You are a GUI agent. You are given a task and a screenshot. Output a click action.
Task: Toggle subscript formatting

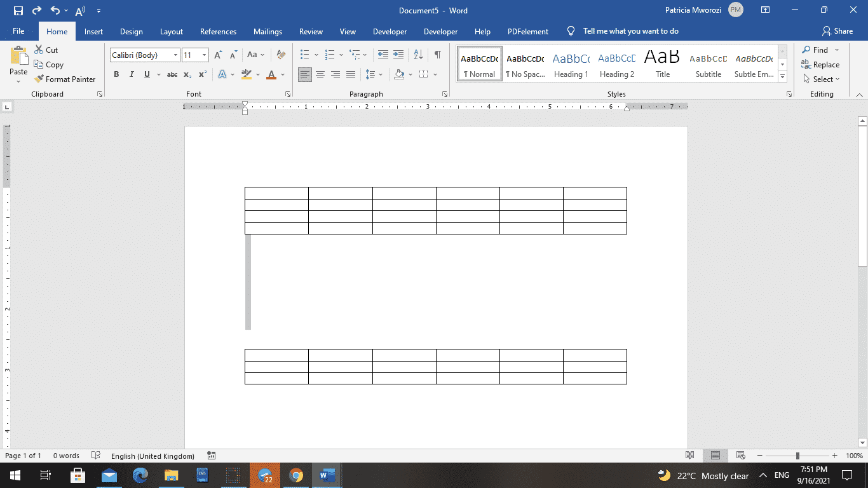click(187, 74)
